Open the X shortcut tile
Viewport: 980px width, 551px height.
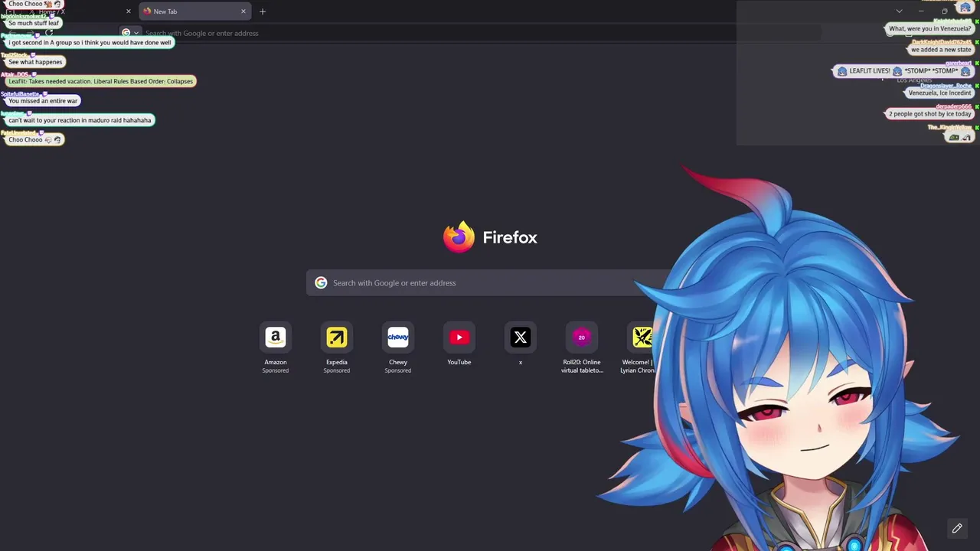[x=521, y=337]
